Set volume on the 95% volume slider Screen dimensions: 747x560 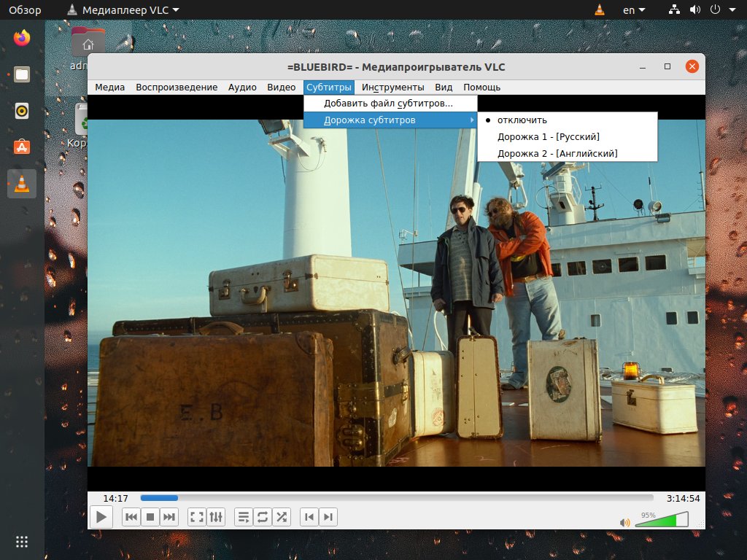coord(662,519)
